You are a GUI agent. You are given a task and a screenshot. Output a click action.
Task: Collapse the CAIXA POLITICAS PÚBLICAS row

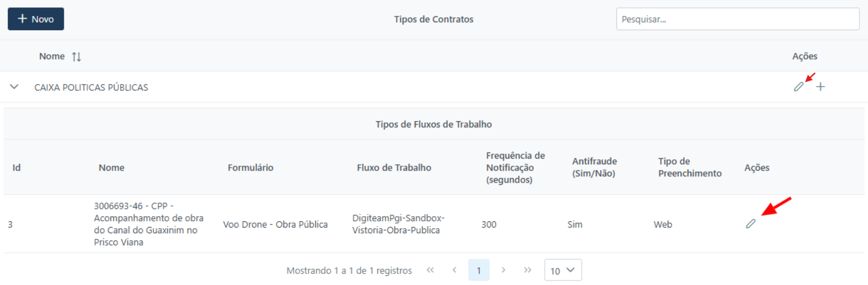tap(15, 87)
